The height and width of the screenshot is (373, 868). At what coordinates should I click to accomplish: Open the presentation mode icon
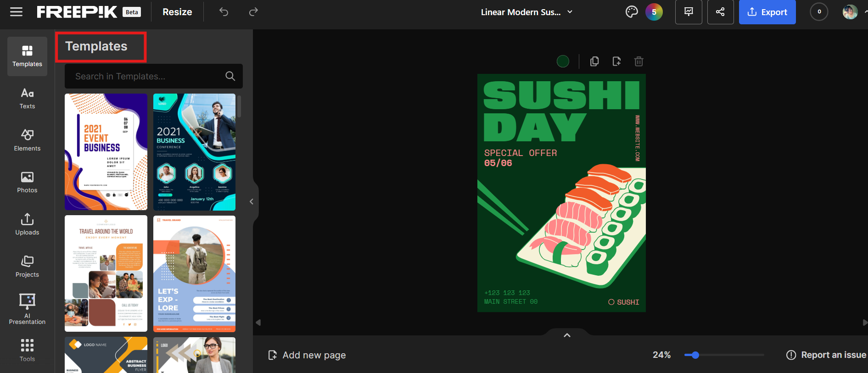click(x=689, y=12)
